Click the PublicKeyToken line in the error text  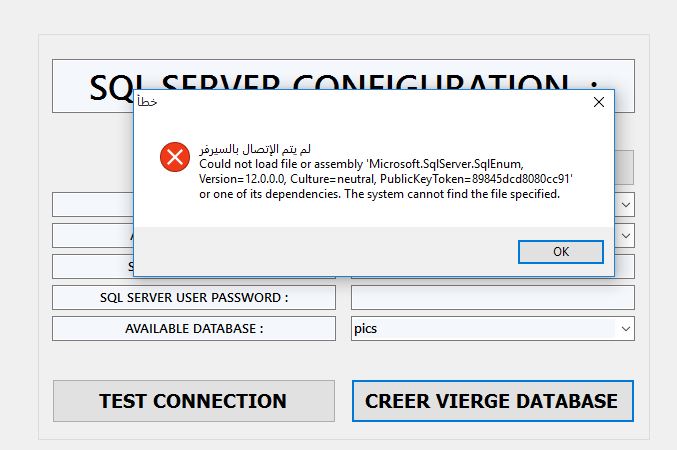pyautogui.click(x=386, y=178)
